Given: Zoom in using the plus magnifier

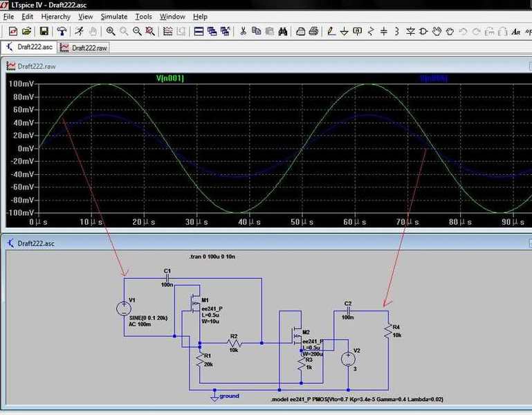Looking at the screenshot, I should (x=110, y=32).
